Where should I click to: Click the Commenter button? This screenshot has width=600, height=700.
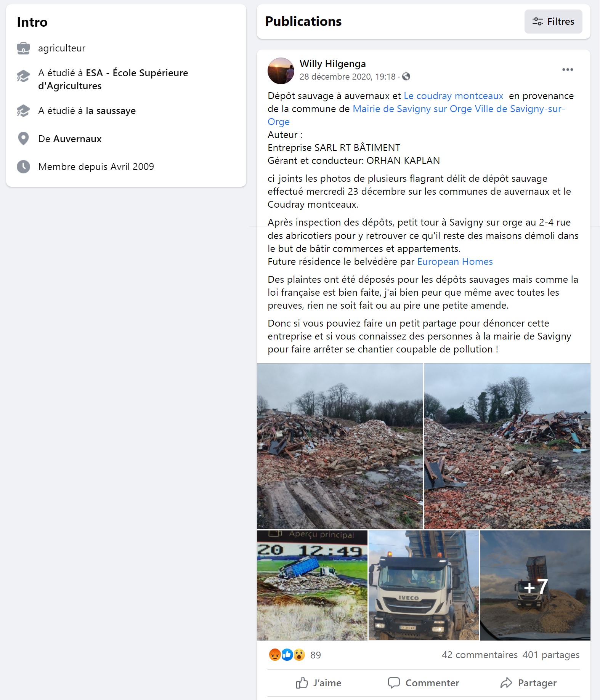tap(424, 683)
